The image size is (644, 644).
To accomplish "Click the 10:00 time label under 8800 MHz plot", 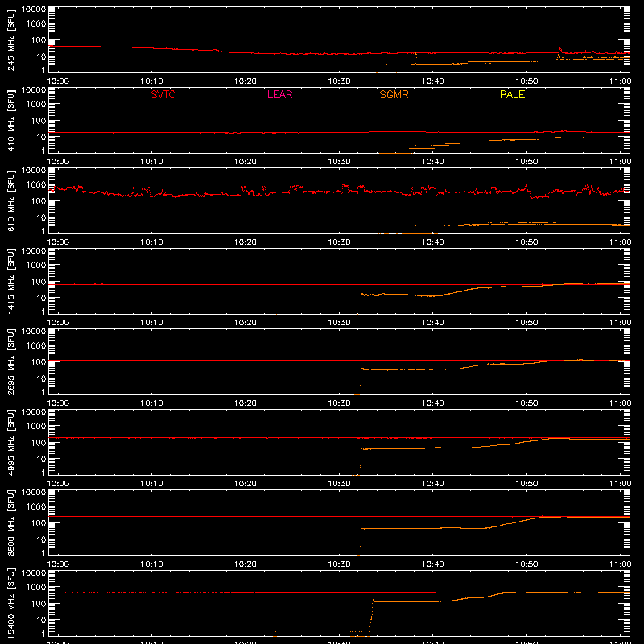I will click(58, 564).
